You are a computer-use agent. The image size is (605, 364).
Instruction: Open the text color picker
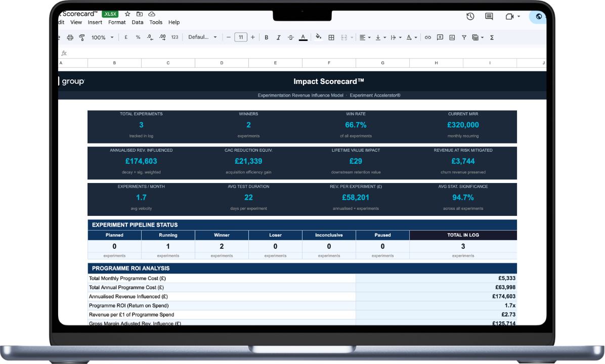(303, 37)
